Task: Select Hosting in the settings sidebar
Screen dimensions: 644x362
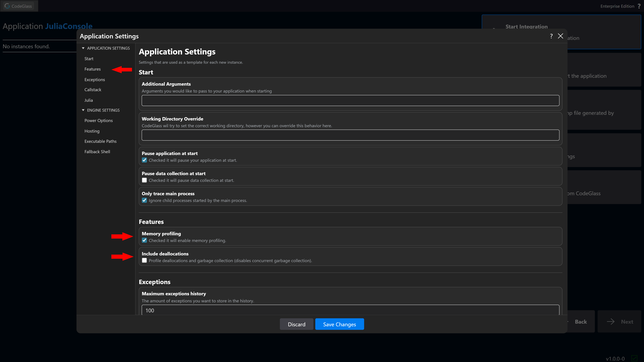Action: click(x=92, y=131)
